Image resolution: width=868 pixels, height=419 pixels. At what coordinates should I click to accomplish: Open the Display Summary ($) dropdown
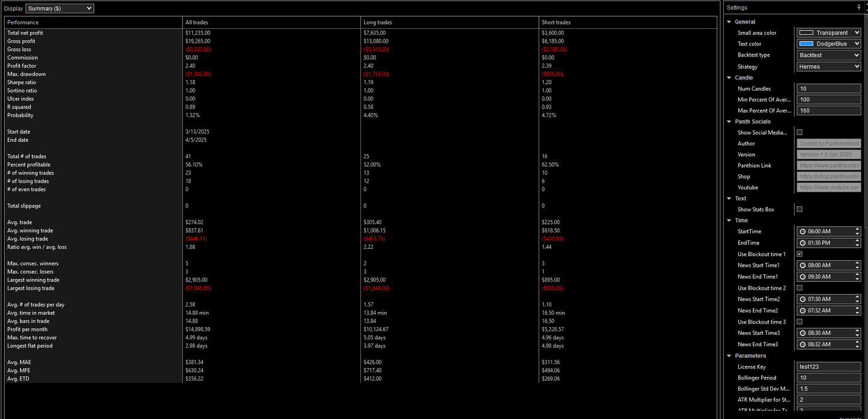(x=59, y=8)
